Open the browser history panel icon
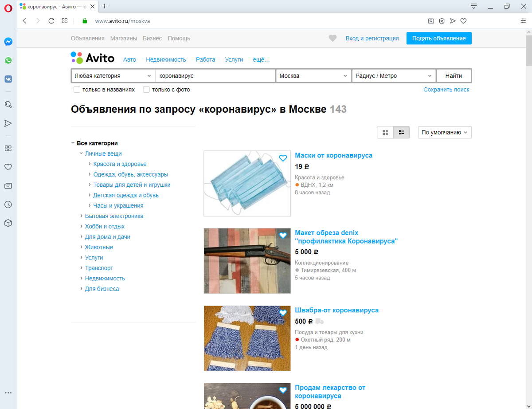Image resolution: width=532 pixels, height=409 pixels. point(8,204)
